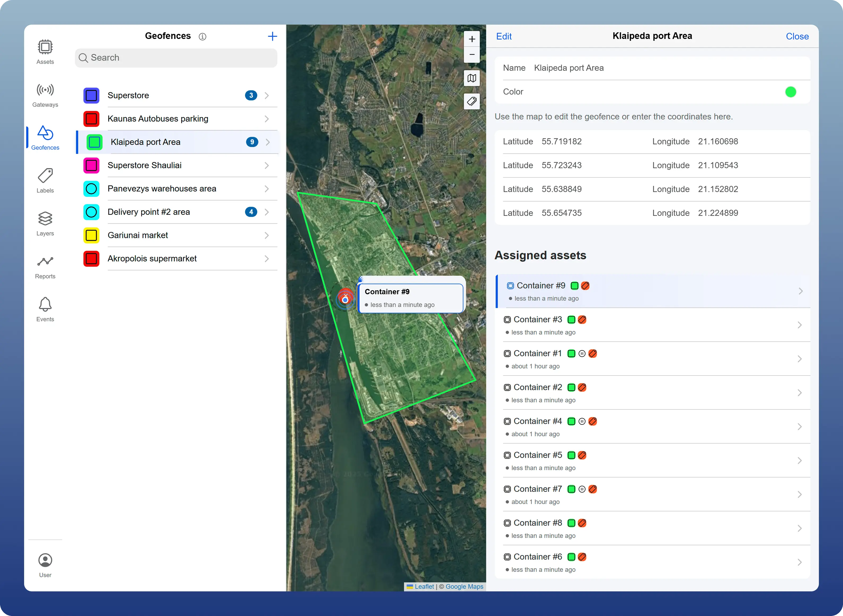Open the Assets panel in the sidebar
Image resolution: width=843 pixels, height=616 pixels.
(x=45, y=51)
